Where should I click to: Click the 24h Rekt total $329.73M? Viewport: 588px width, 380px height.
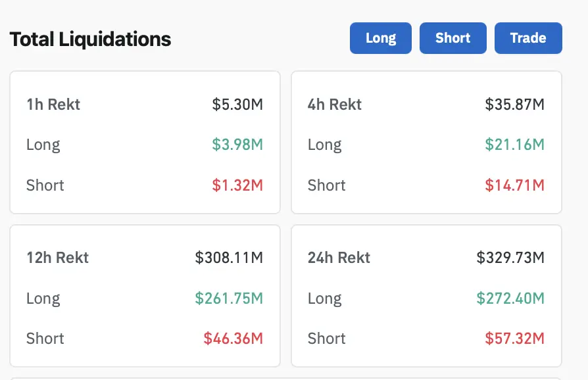[x=510, y=258]
